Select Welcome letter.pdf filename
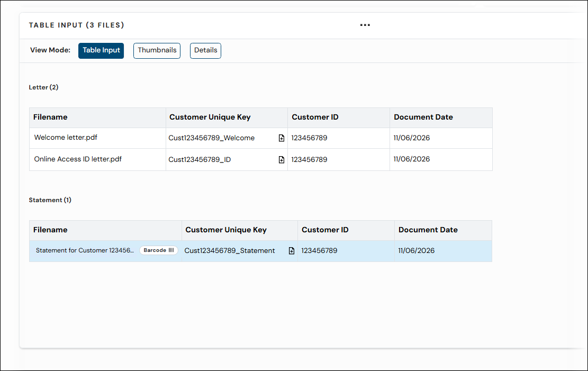The width and height of the screenshot is (588, 371). 66,138
